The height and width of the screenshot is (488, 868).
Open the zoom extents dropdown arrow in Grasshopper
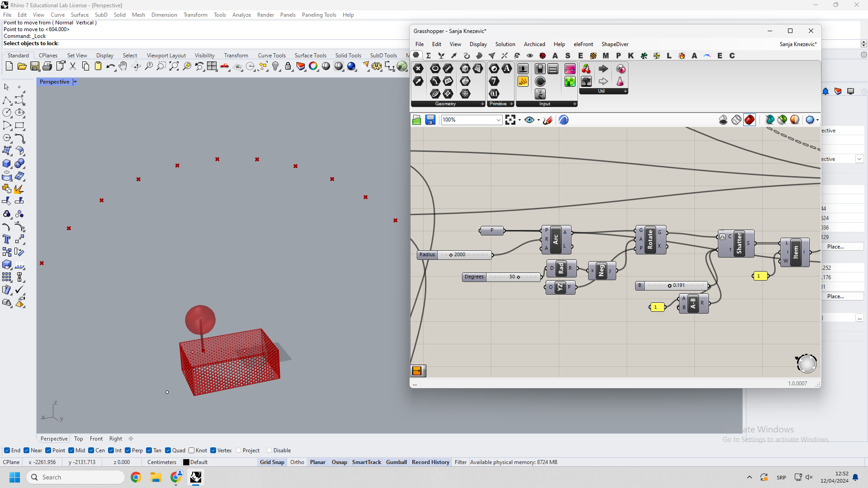coord(519,120)
